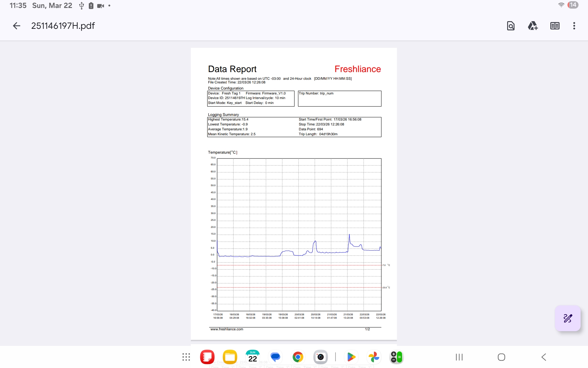This screenshot has height=368, width=588.
Task: Tap the www.freshliance.com footer link
Action: (x=227, y=329)
